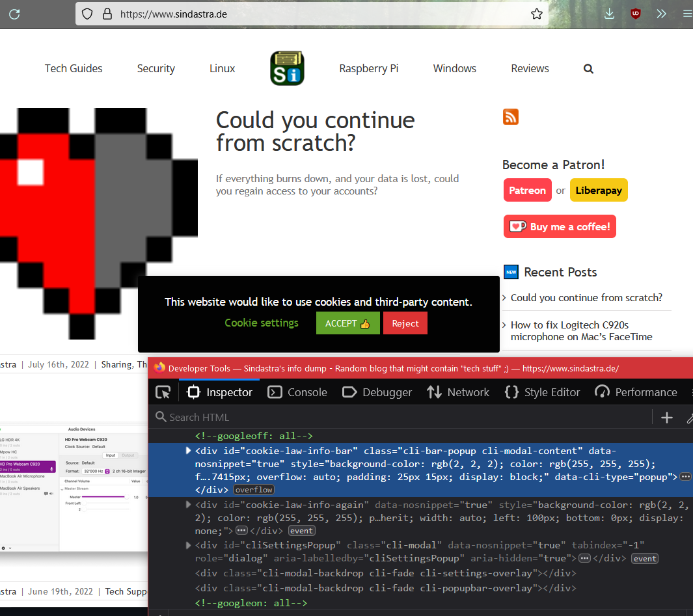Click the orange RSS feed icon
This screenshot has width=693, height=616.
tap(510, 116)
